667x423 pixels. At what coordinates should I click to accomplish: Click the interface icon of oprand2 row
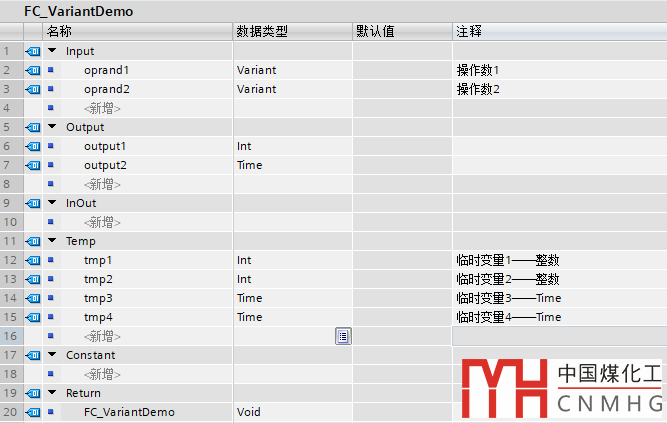coord(33,89)
